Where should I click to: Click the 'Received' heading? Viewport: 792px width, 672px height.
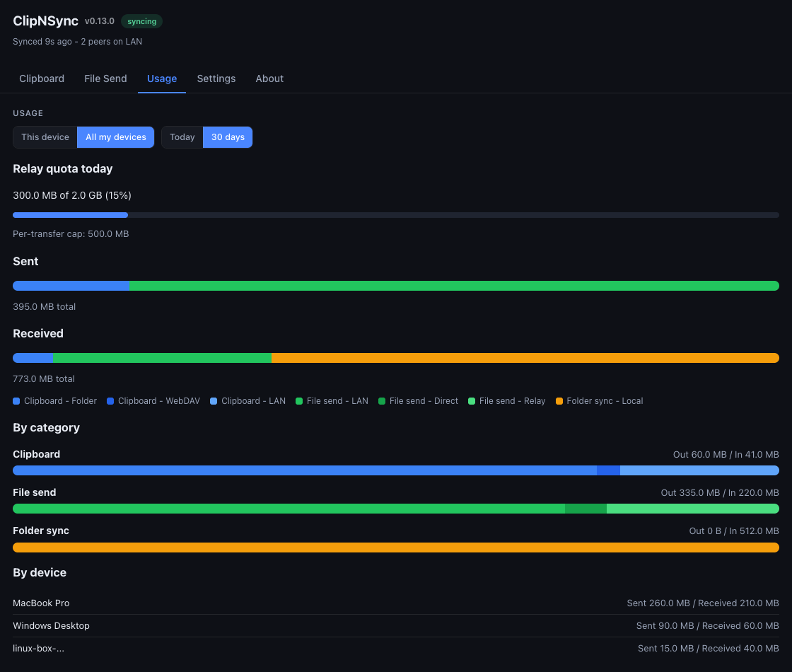tap(38, 334)
